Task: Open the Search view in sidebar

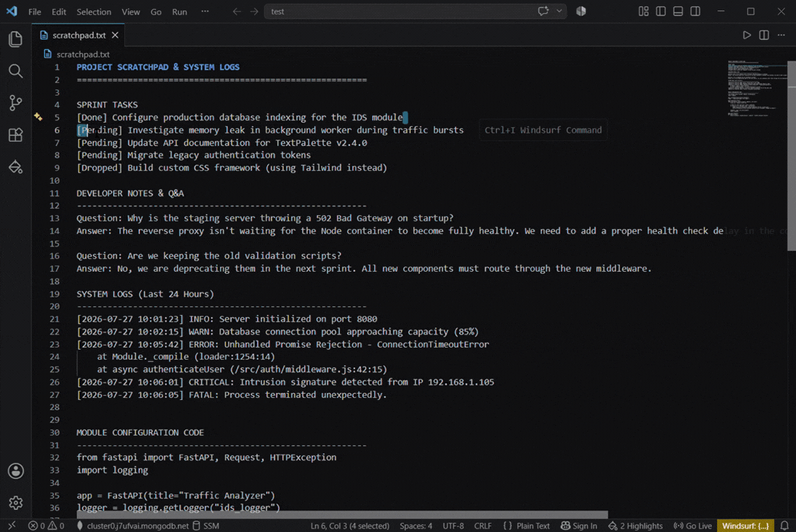Action: [x=16, y=71]
